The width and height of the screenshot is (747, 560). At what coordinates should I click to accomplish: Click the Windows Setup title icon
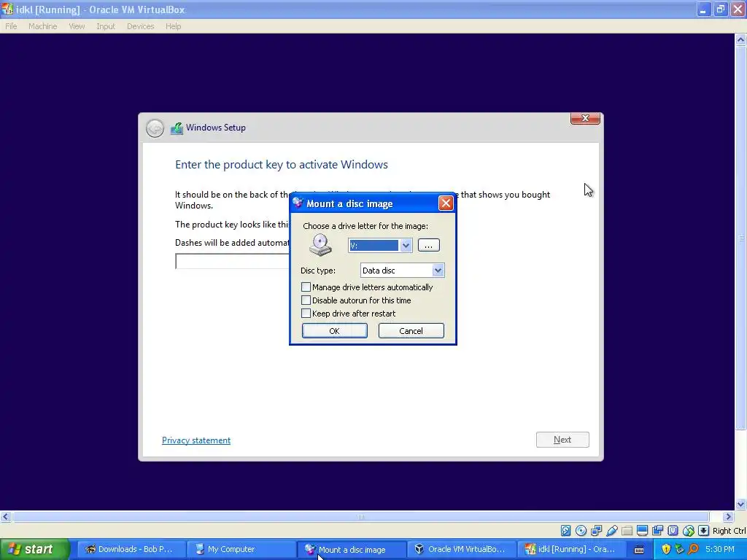(177, 128)
